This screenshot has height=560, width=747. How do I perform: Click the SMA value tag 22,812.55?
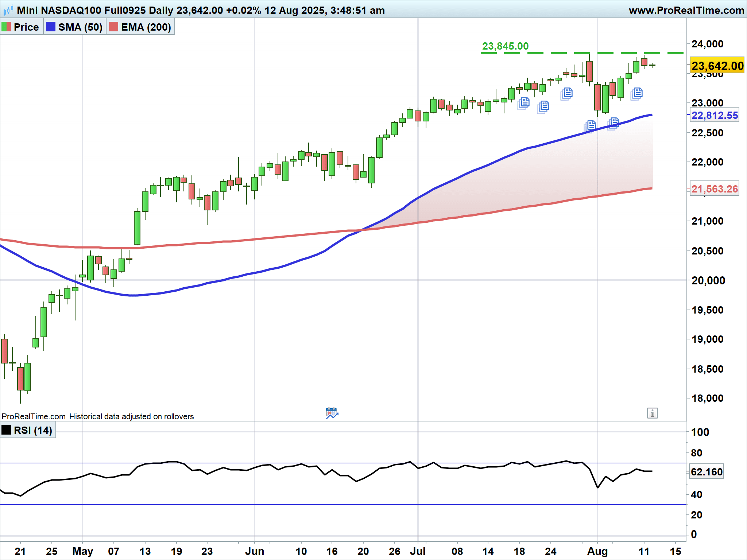[715, 116]
